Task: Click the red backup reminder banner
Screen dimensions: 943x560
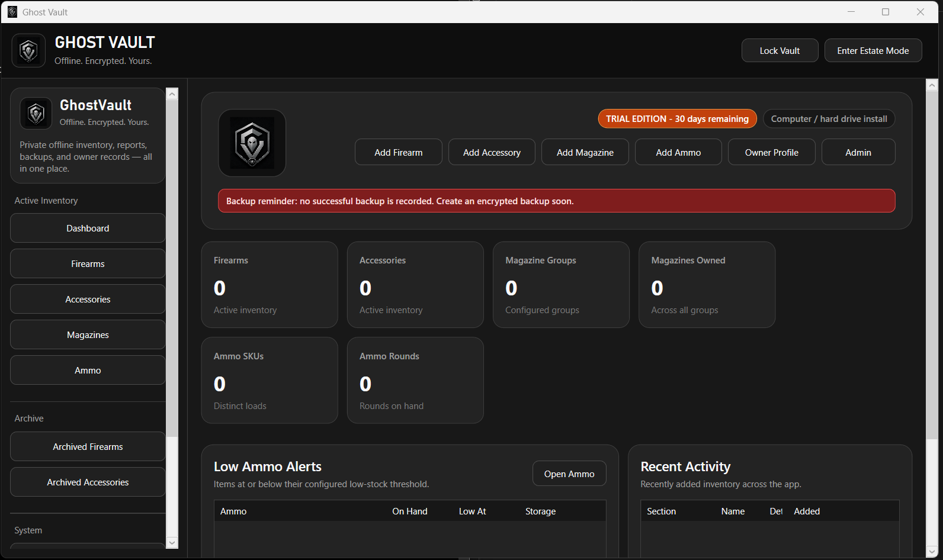Action: coord(557,201)
